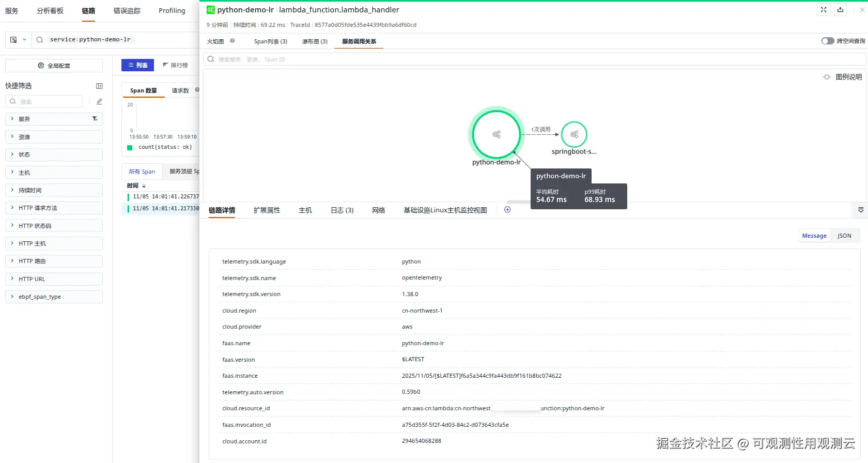This screenshot has height=463, width=868.
Task: Focus the service map search field
Action: tap(534, 59)
